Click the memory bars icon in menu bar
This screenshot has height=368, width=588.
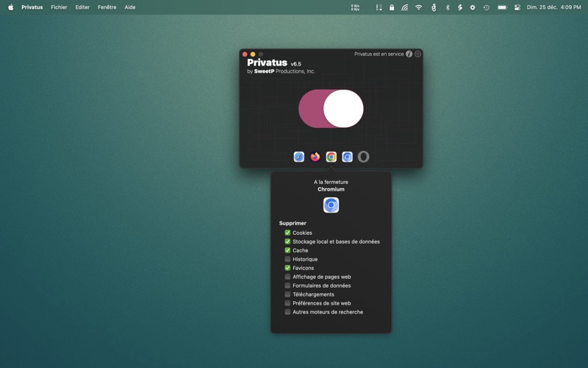point(379,7)
